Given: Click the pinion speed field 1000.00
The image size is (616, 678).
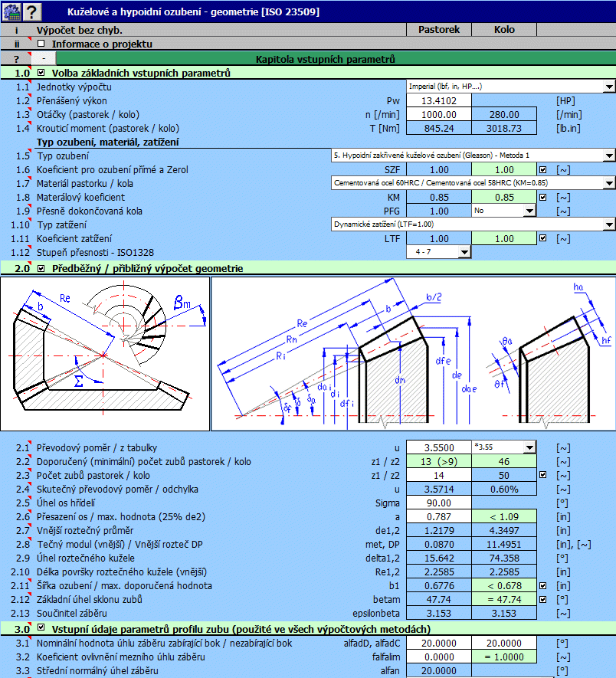Looking at the screenshot, I should (439, 114).
